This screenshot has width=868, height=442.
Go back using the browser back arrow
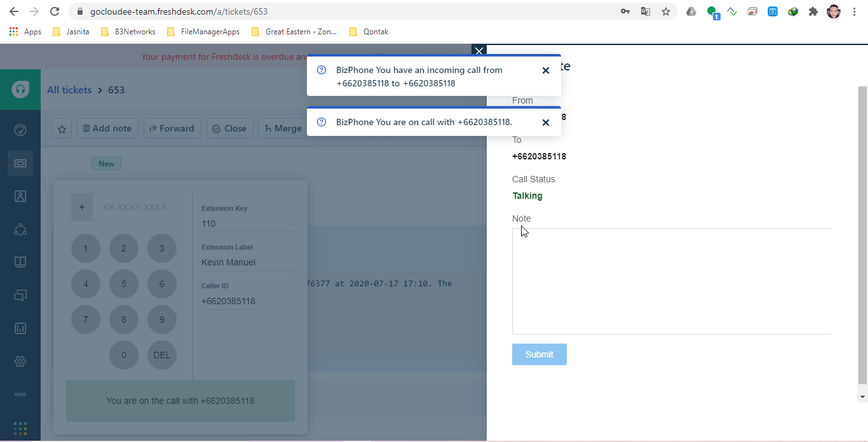pos(14,11)
